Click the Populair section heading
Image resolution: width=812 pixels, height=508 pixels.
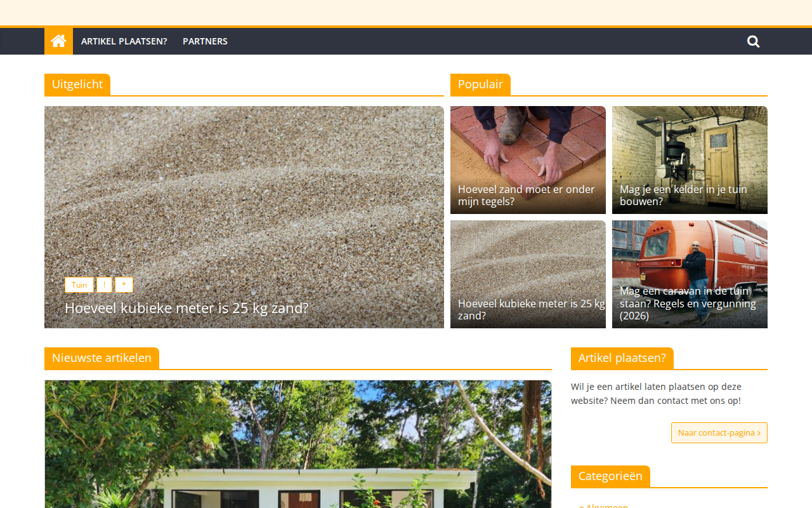[480, 84]
